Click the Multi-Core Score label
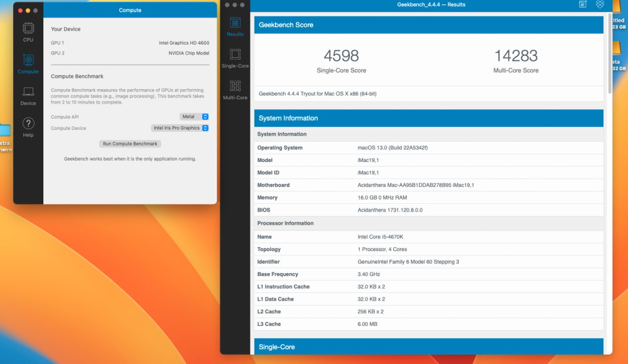The height and width of the screenshot is (364, 628). coord(516,70)
